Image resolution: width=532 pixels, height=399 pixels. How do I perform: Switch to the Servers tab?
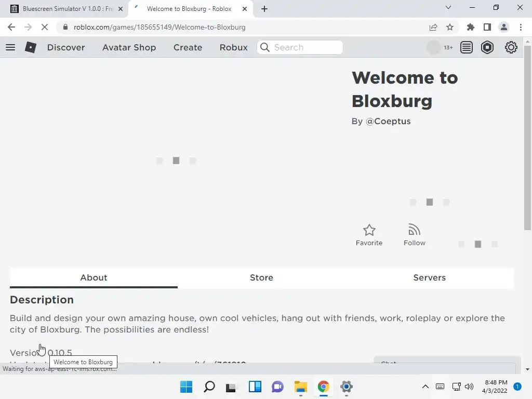click(430, 277)
